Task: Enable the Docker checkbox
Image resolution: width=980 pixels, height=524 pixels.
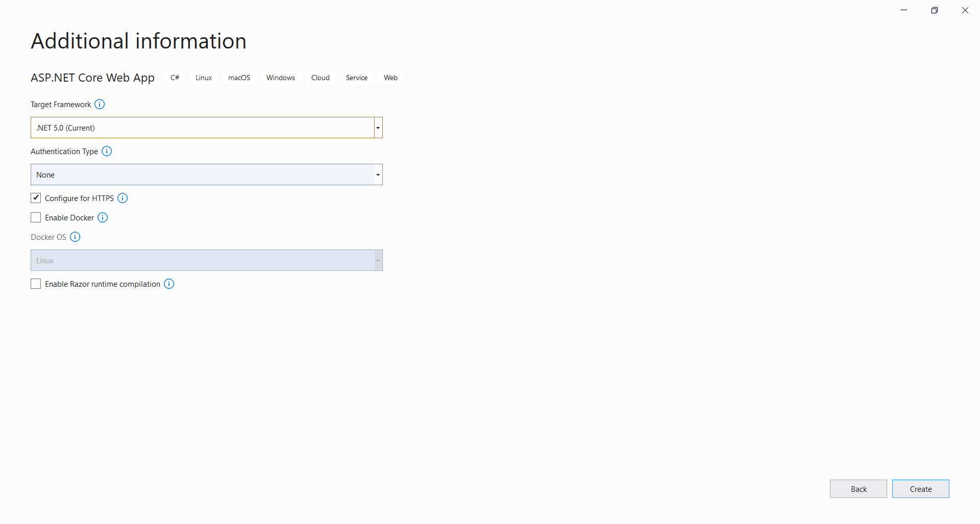Action: [x=35, y=217]
